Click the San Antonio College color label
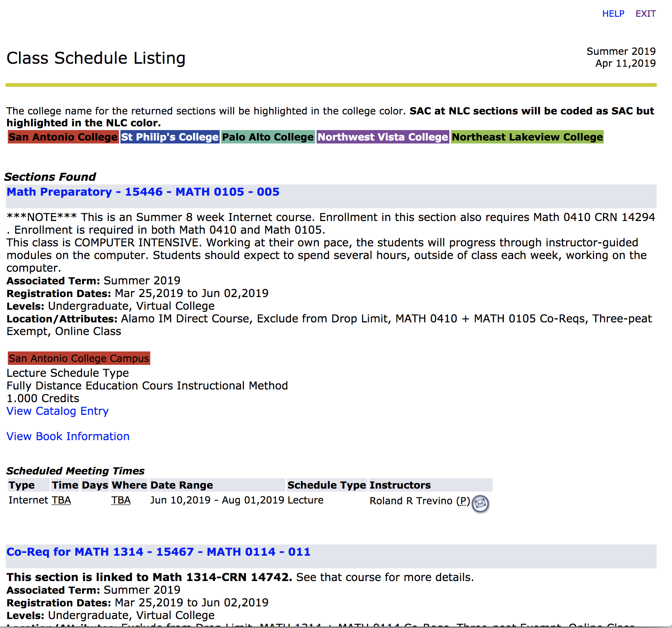The image size is (672, 628). click(63, 137)
